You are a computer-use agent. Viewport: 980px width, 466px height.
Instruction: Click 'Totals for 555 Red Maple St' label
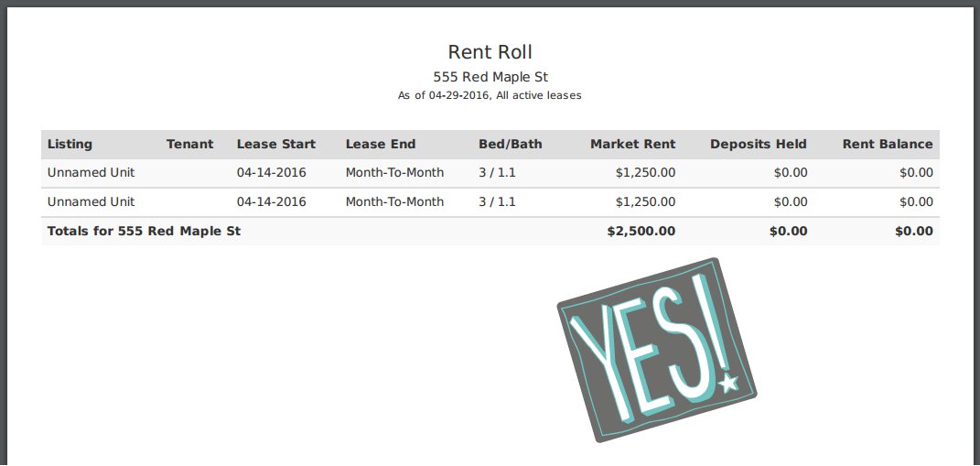(144, 231)
